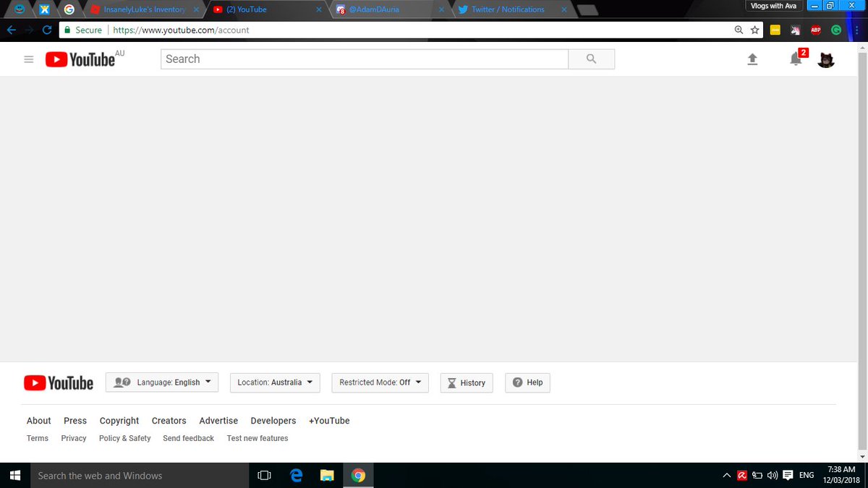Open the About link

(39, 421)
